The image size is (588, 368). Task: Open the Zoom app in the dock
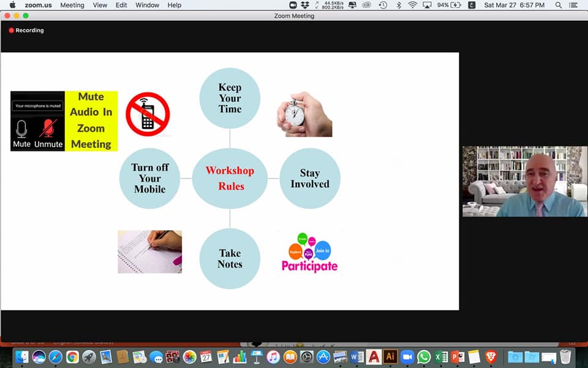(407, 356)
